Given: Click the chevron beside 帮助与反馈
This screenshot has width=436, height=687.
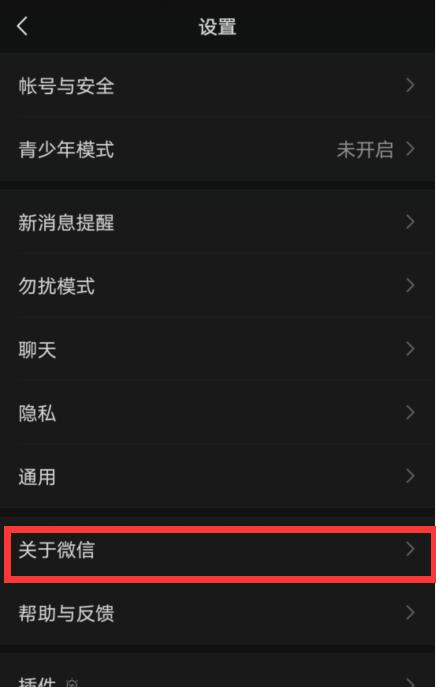Looking at the screenshot, I should tap(410, 613).
